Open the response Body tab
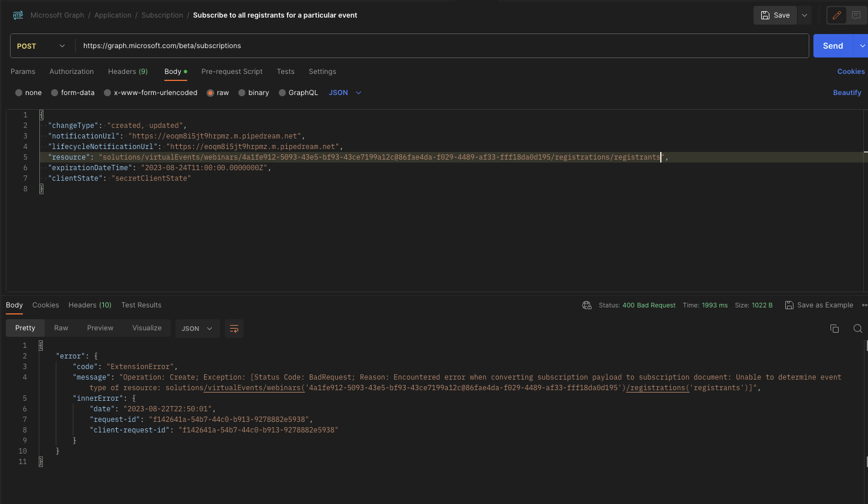868x504 pixels. pos(14,305)
